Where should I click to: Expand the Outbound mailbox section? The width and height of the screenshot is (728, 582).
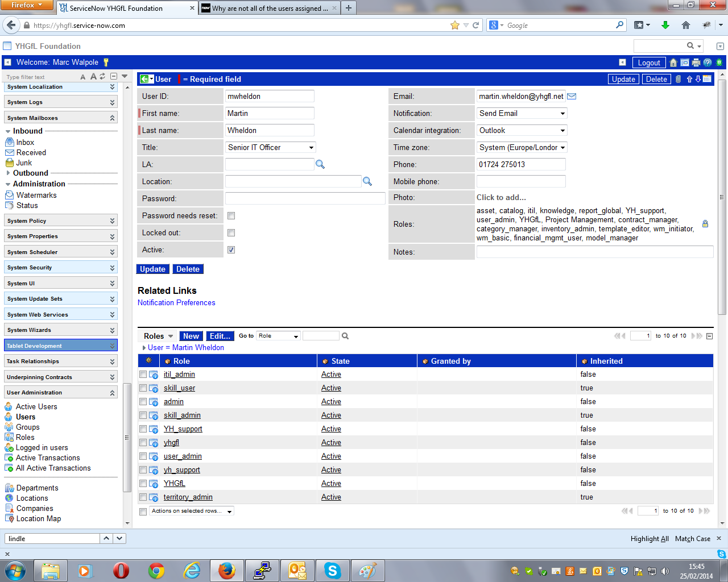click(x=30, y=173)
